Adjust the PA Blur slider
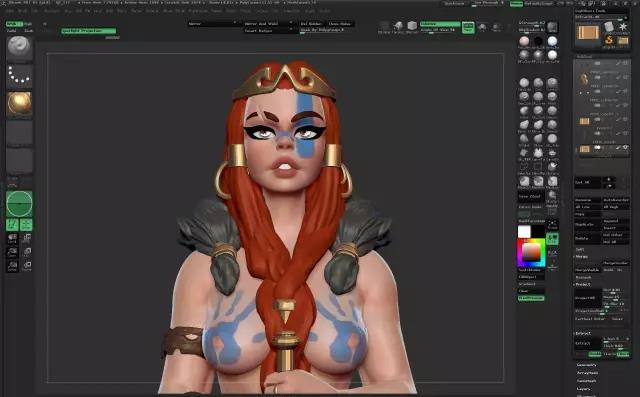Screen dimensions: 640x397 [616, 304]
